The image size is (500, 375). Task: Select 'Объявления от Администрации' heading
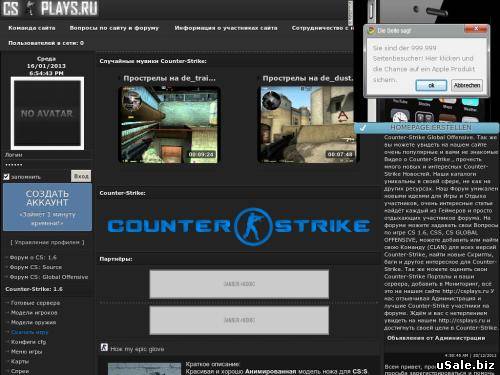click(x=436, y=338)
